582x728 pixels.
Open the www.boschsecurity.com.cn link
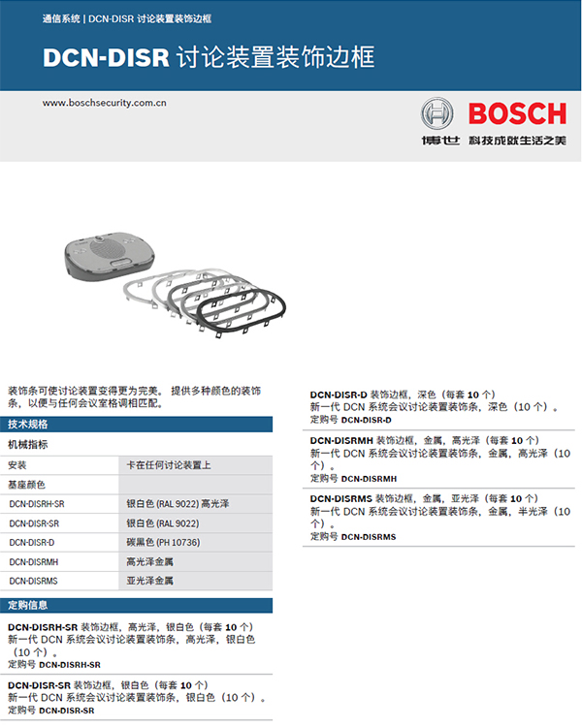tap(105, 103)
